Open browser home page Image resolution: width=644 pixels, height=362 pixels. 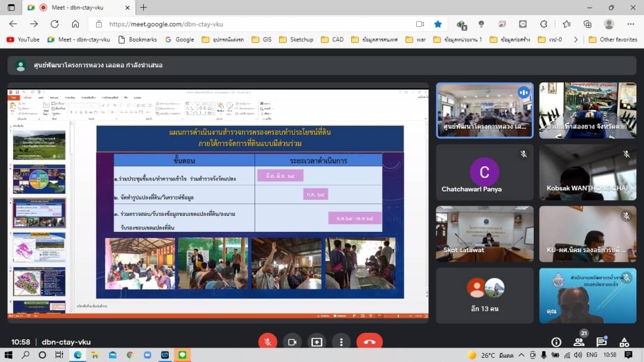click(75, 24)
